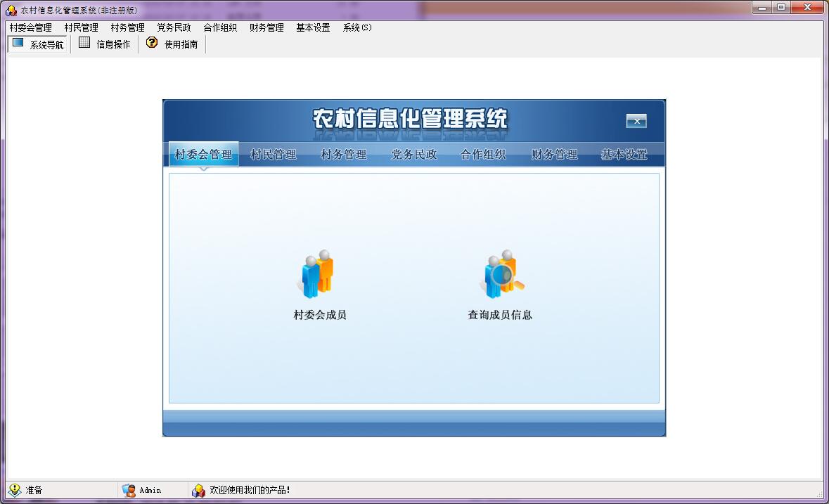Open the 村委会管理 menu in menu bar

pyautogui.click(x=31, y=27)
